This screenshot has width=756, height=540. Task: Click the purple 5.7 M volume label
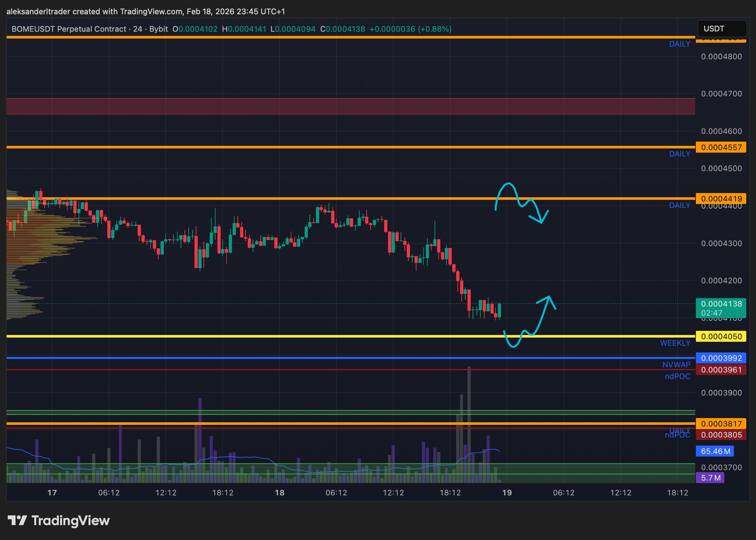point(710,478)
